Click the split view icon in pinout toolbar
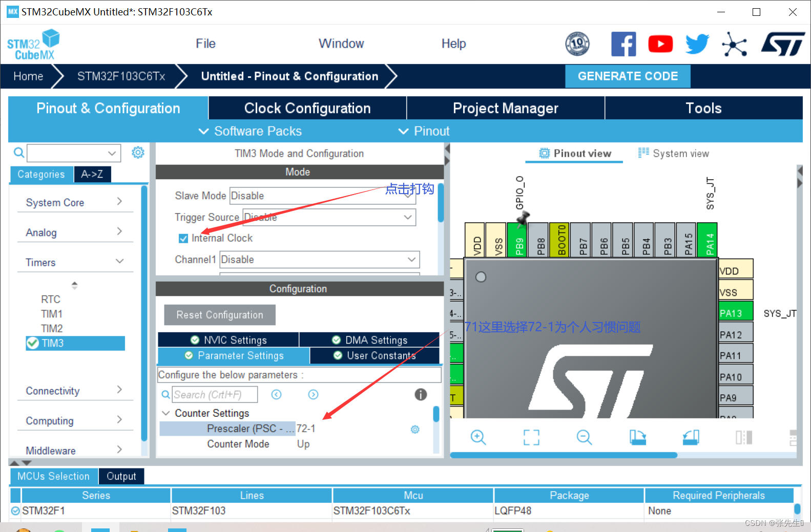Screen dimensions: 811x532 click(x=744, y=437)
